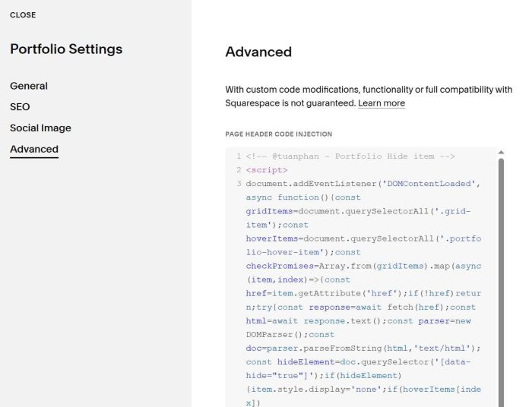This screenshot has height=407, width=532.
Task: Click the scrollbar up arrow in code editor
Action: [501, 153]
